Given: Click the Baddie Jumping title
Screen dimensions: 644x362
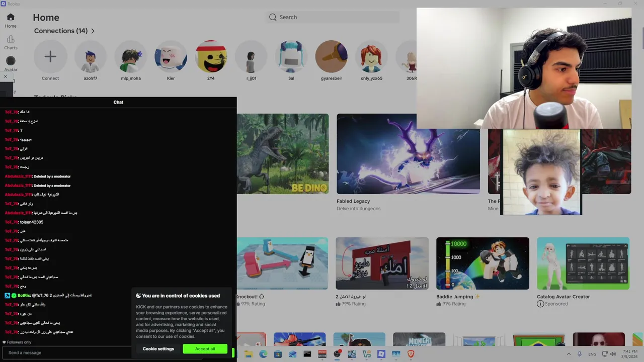Looking at the screenshot, I should point(454,297).
